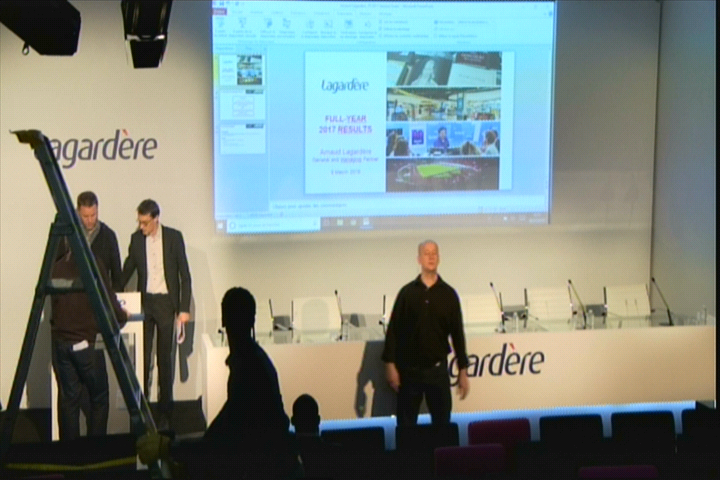Click the Save icon in quick access toolbar

point(221,3)
